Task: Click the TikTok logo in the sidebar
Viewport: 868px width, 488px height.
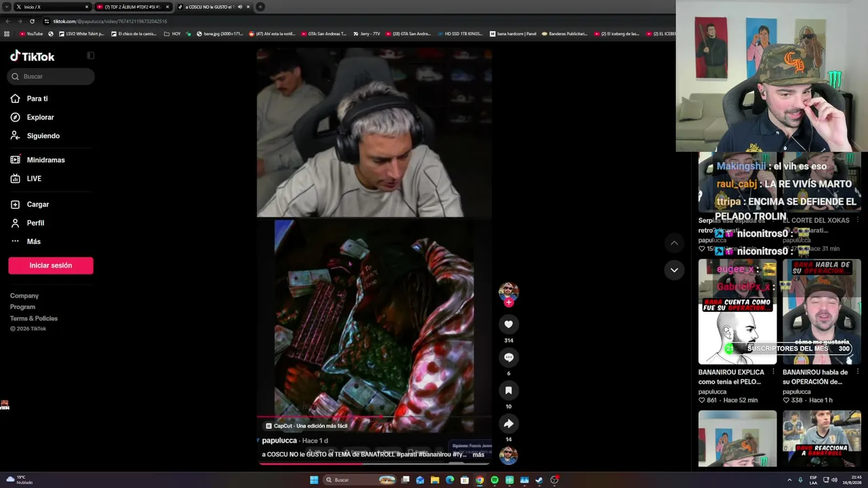Action: (32, 56)
